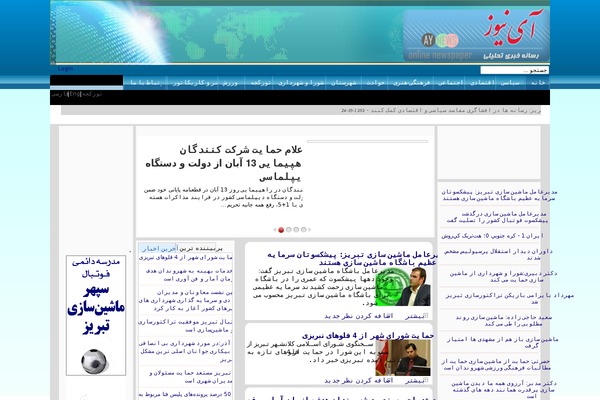Open latest-news item about تراکتورسازی and ماشین‌سازی
This screenshot has width=600, height=400.
185,326
